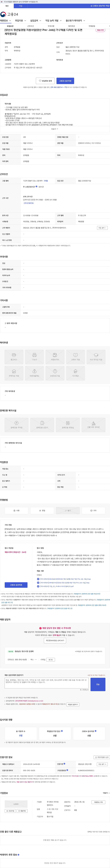110x868 pixels.
Task: Click the 주택자금 지원 welfare icon
Action: pyautogui.click(x=14, y=373)
